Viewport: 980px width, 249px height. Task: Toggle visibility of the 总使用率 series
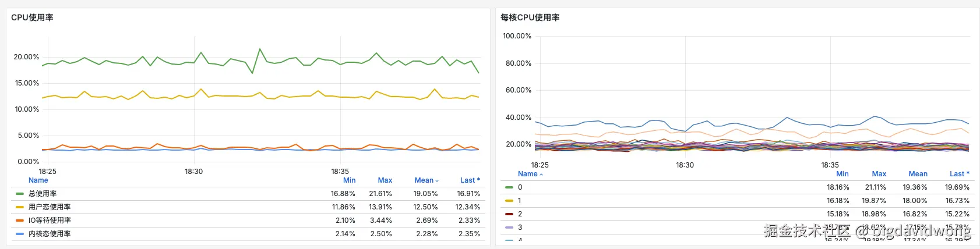pos(43,194)
